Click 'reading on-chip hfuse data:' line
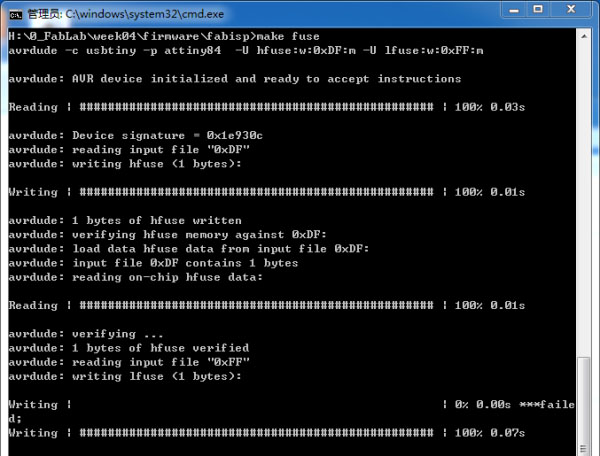This screenshot has height=456, width=600. click(x=136, y=277)
